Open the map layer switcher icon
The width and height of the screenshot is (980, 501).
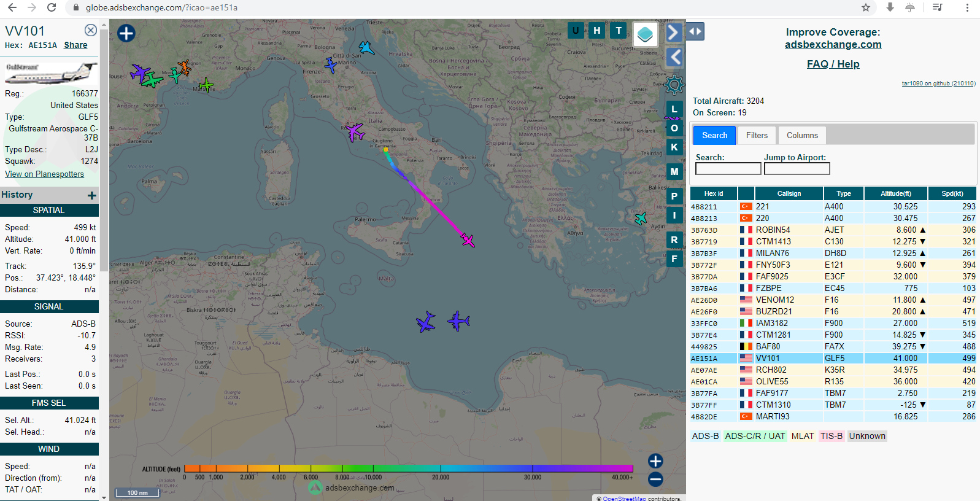[x=645, y=34]
